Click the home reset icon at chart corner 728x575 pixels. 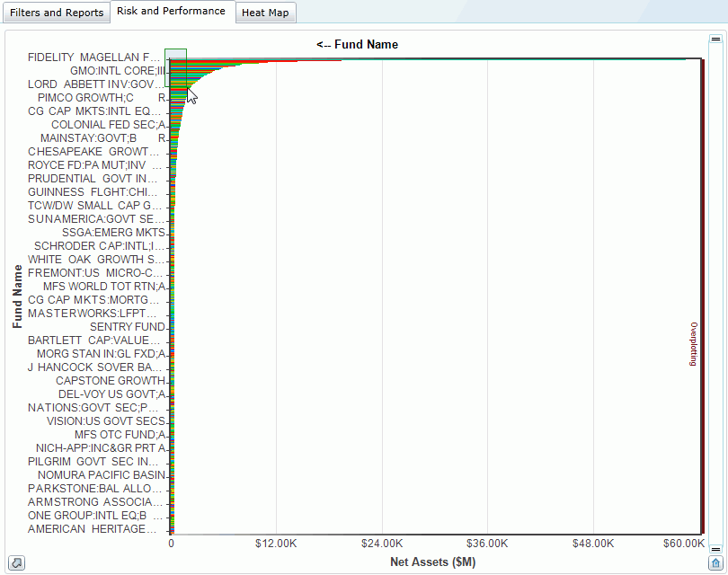[715, 563]
